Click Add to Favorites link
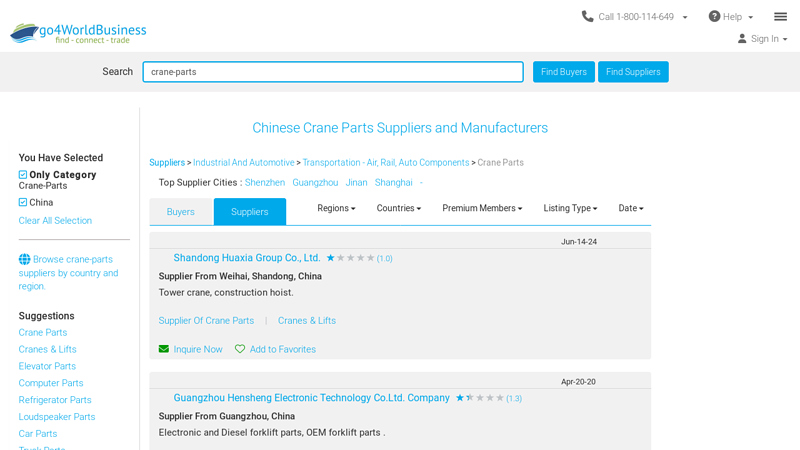 click(x=283, y=349)
